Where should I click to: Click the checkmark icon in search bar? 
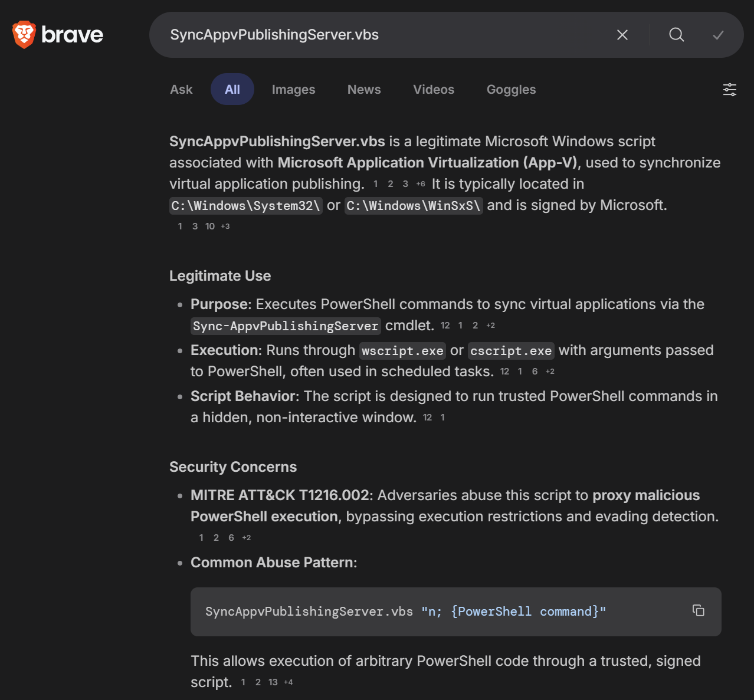pos(718,35)
